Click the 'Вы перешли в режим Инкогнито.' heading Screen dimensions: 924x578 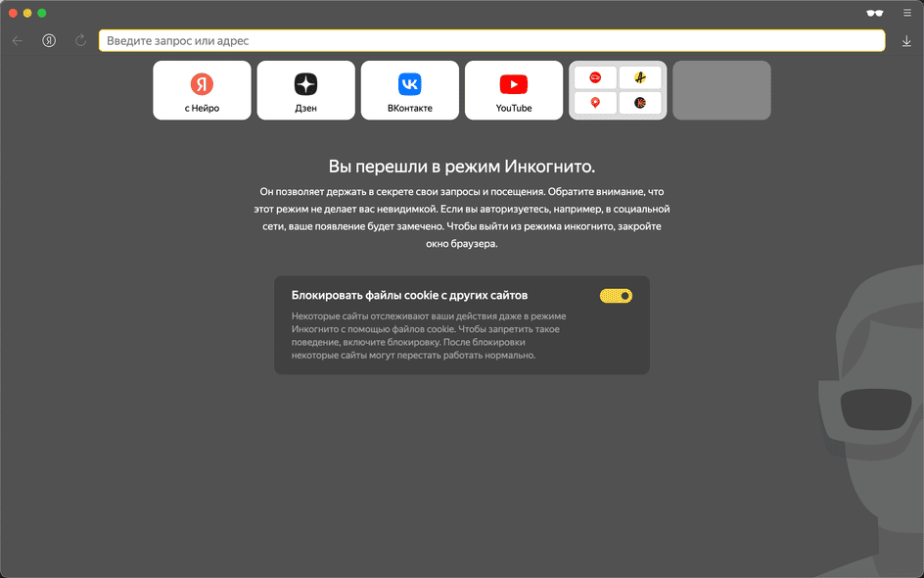coord(462,167)
